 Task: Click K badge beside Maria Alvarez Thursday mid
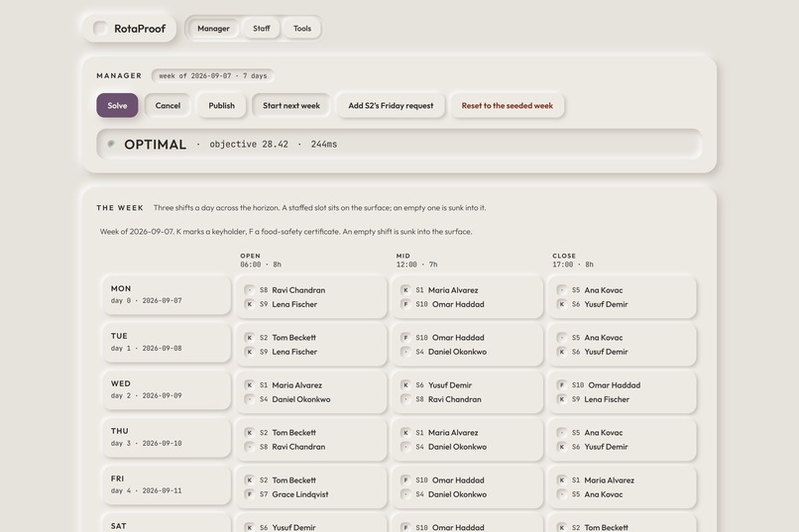(405, 433)
